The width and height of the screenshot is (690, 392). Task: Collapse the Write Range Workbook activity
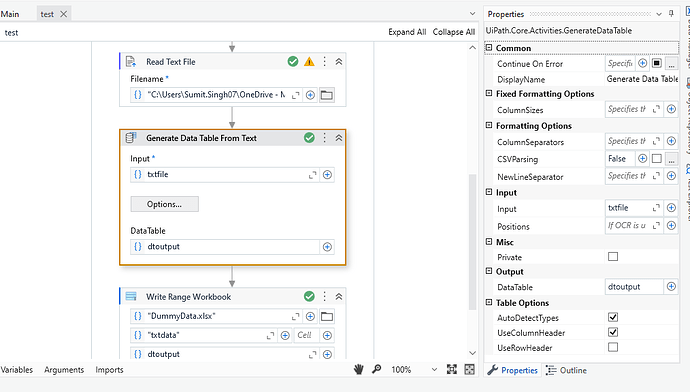(339, 297)
